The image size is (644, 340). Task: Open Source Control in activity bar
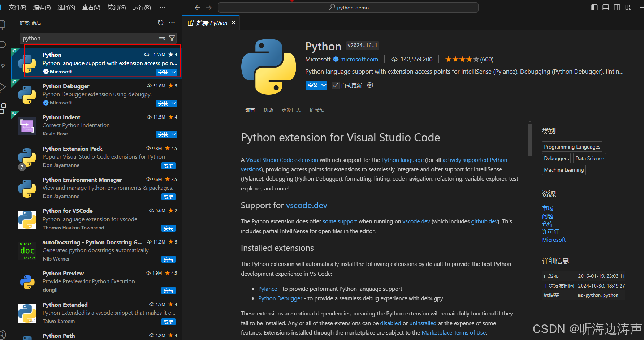pos(3,66)
